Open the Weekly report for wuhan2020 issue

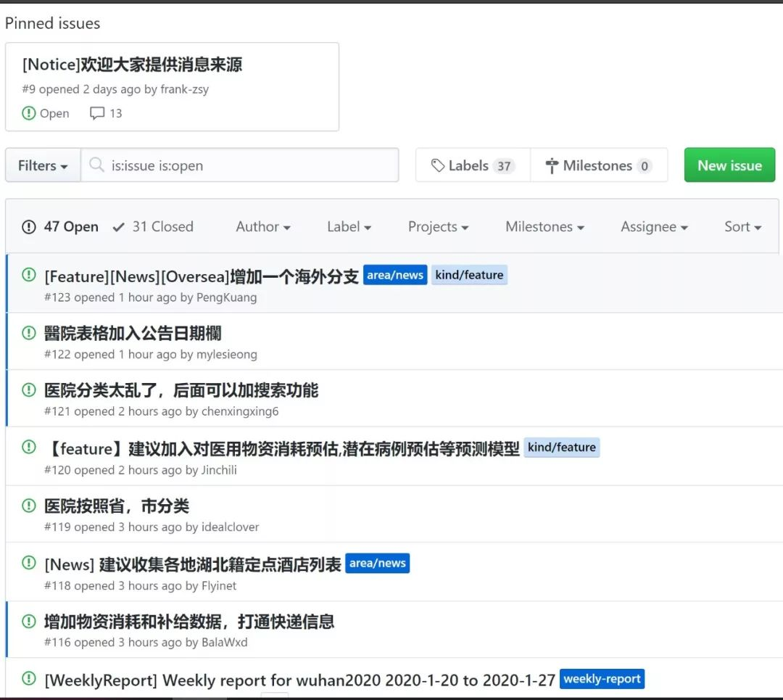[299, 680]
